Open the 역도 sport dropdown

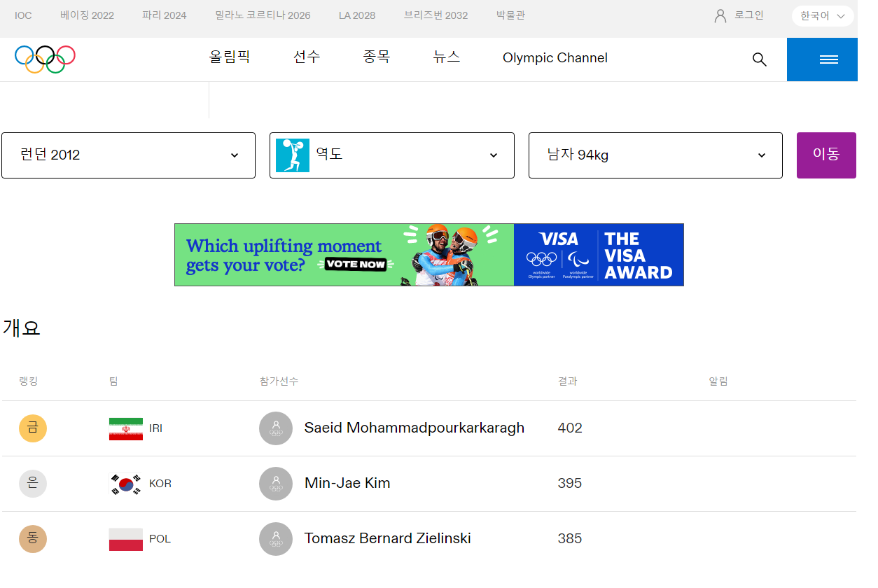pos(392,155)
